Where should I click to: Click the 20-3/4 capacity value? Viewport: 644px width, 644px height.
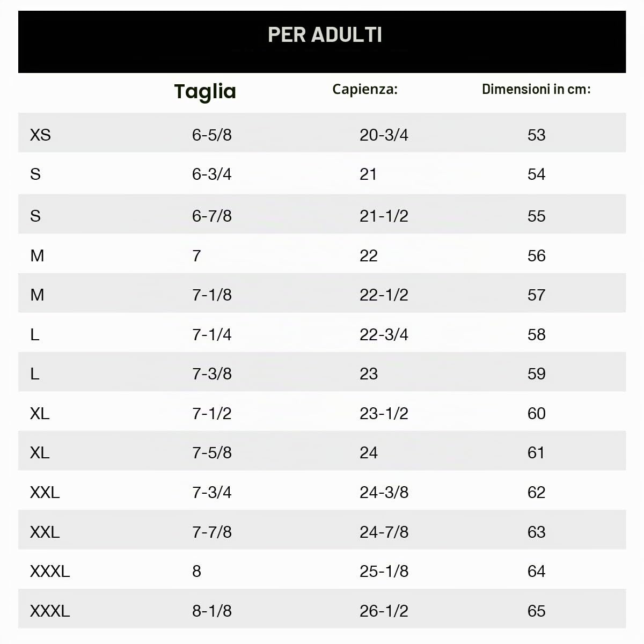[x=384, y=135]
